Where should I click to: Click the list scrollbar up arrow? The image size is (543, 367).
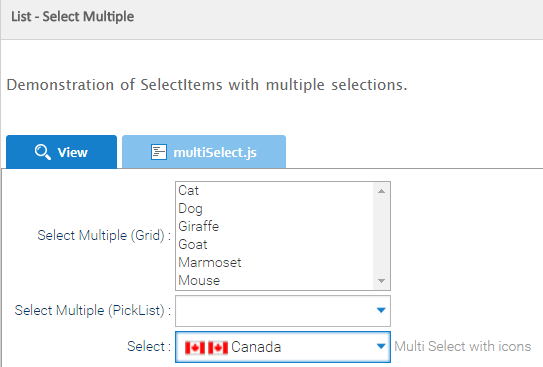[x=381, y=191]
